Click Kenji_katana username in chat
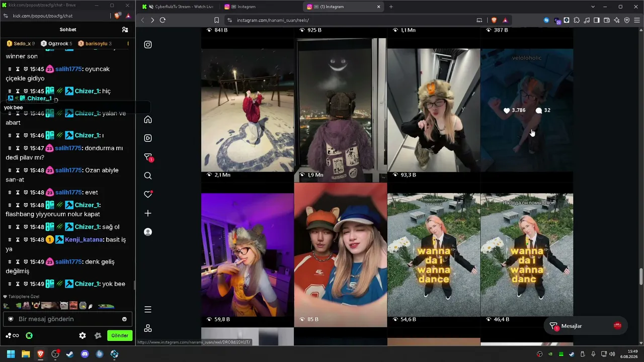The image size is (644, 362). pos(84,240)
